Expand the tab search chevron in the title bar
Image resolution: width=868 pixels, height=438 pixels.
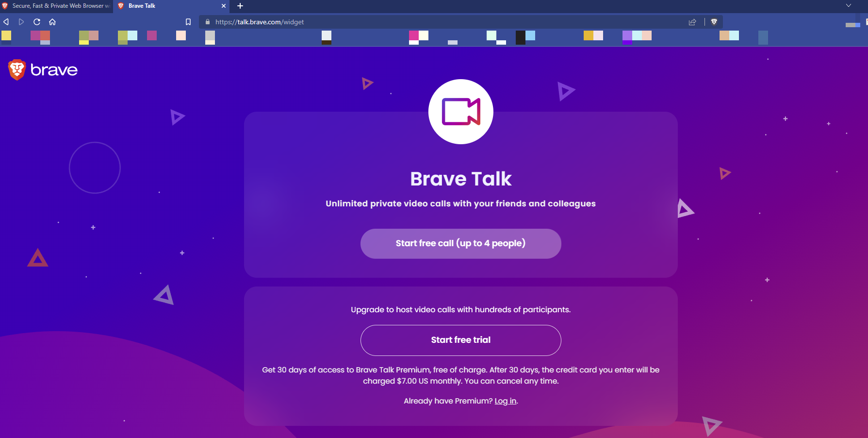point(849,6)
